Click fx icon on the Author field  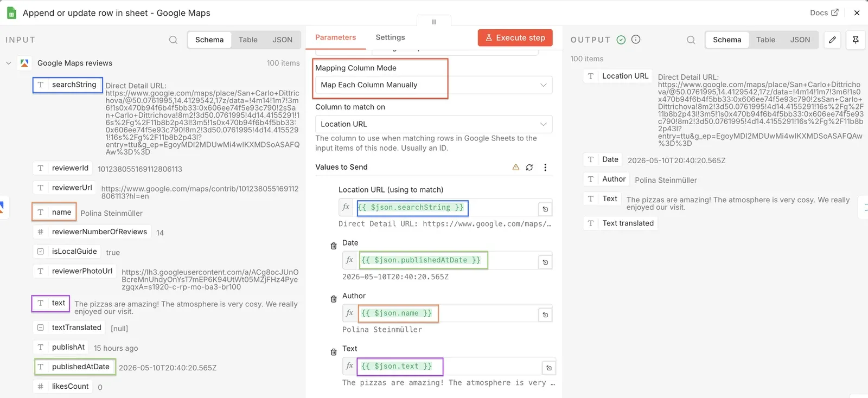pyautogui.click(x=349, y=313)
